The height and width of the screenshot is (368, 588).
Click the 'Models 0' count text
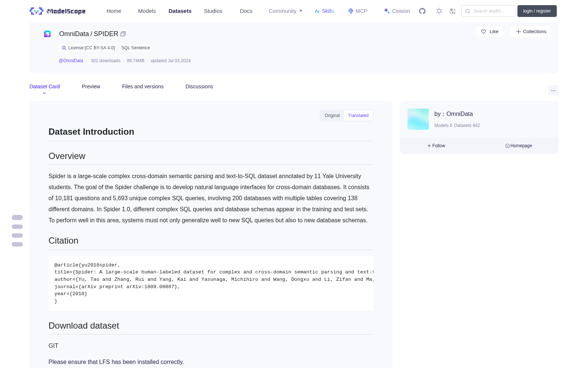point(443,125)
